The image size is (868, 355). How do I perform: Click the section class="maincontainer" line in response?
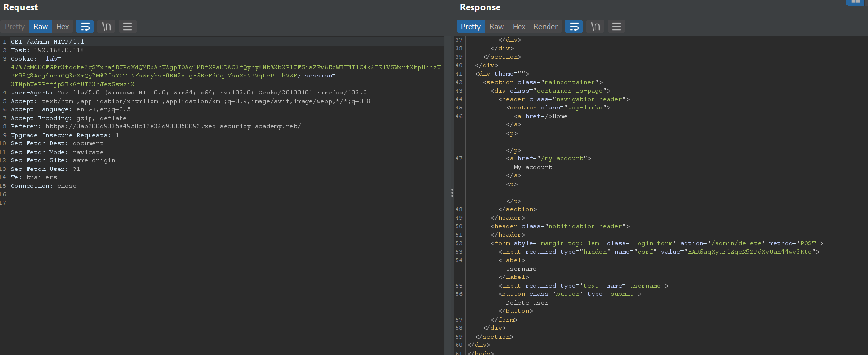(x=543, y=82)
